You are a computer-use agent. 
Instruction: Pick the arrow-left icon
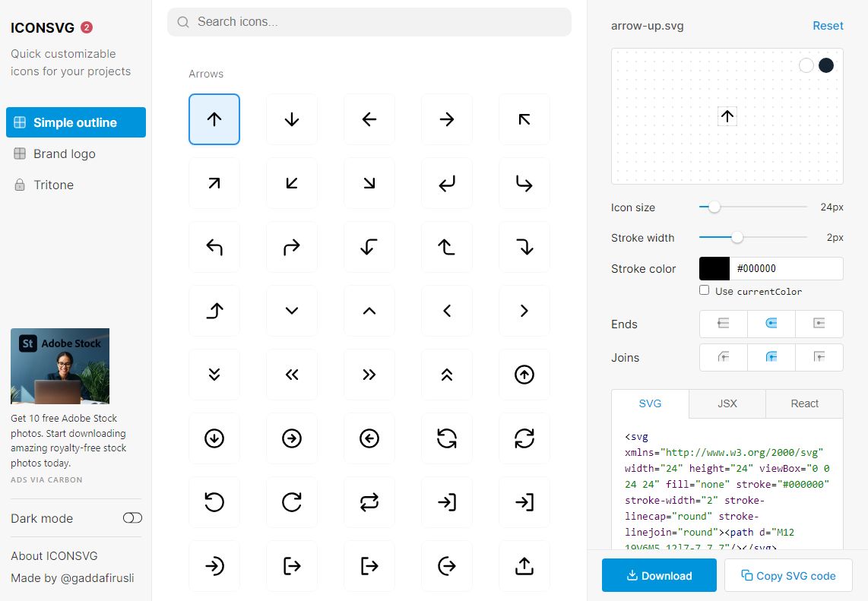[369, 119]
